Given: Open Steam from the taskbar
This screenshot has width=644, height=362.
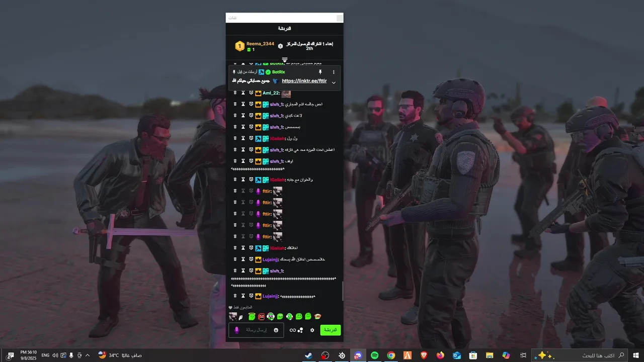Looking at the screenshot, I should (x=309, y=355).
